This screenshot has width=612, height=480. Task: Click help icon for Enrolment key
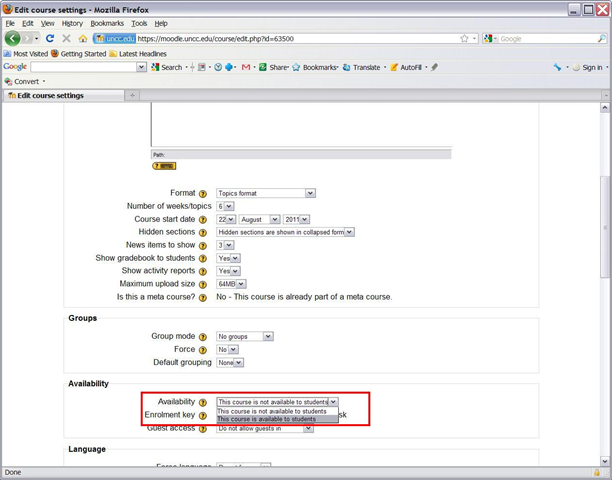coord(203,415)
